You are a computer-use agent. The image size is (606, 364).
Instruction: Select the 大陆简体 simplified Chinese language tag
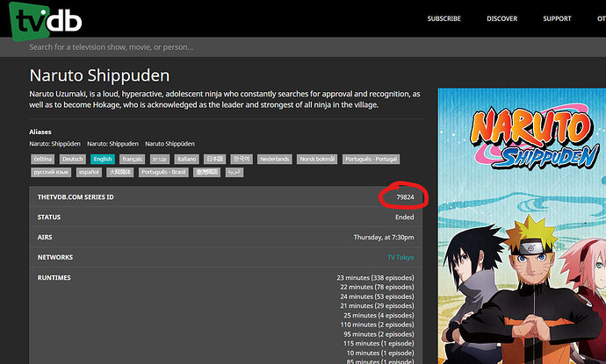point(120,172)
